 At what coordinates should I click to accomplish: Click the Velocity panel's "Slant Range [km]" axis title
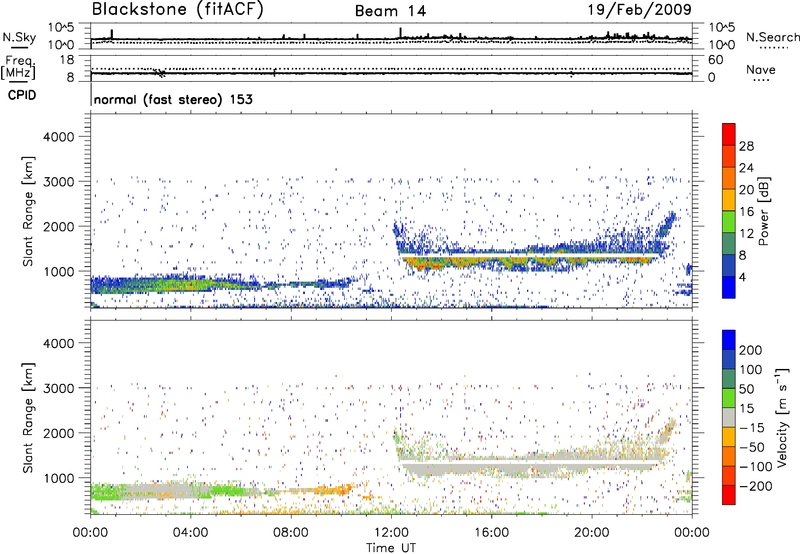pos(28,418)
